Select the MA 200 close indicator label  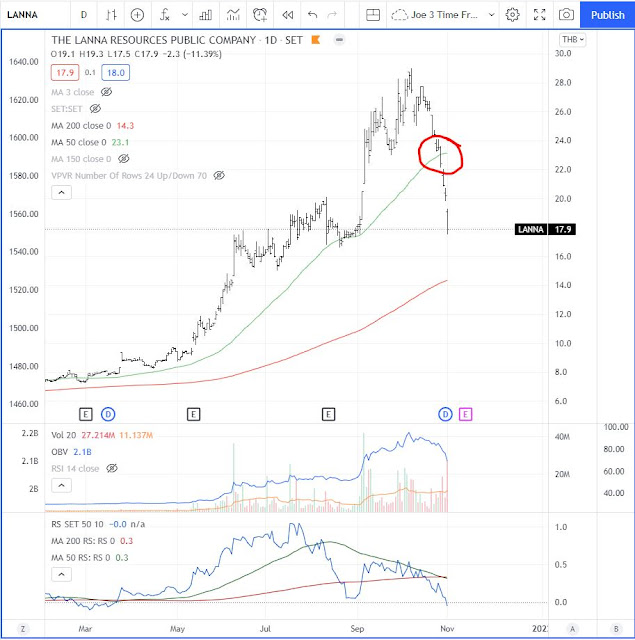coord(81,125)
